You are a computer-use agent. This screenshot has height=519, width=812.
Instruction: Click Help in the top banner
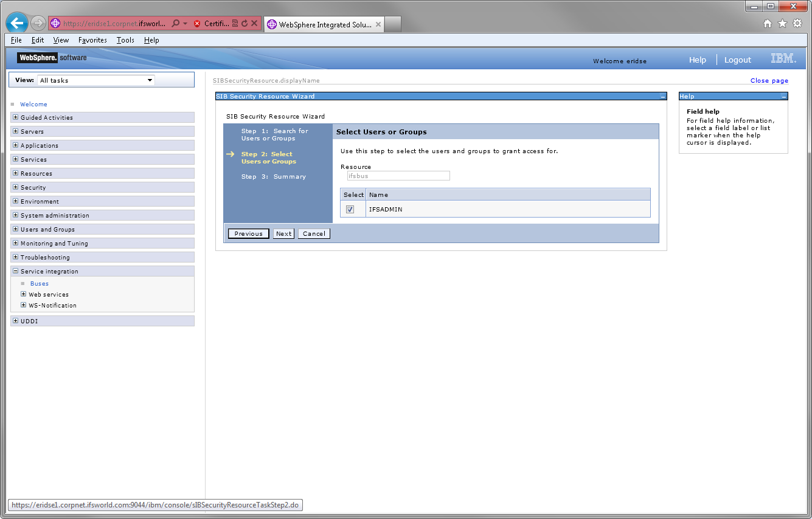pos(698,60)
